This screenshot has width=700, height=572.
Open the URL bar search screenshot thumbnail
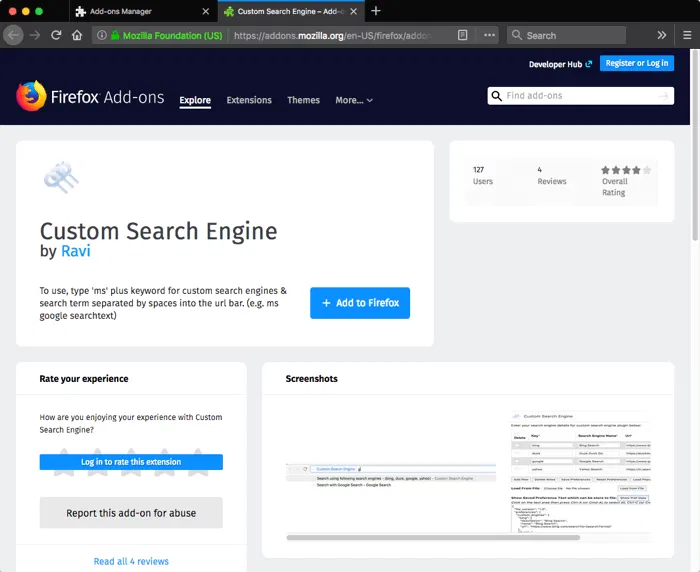391,476
